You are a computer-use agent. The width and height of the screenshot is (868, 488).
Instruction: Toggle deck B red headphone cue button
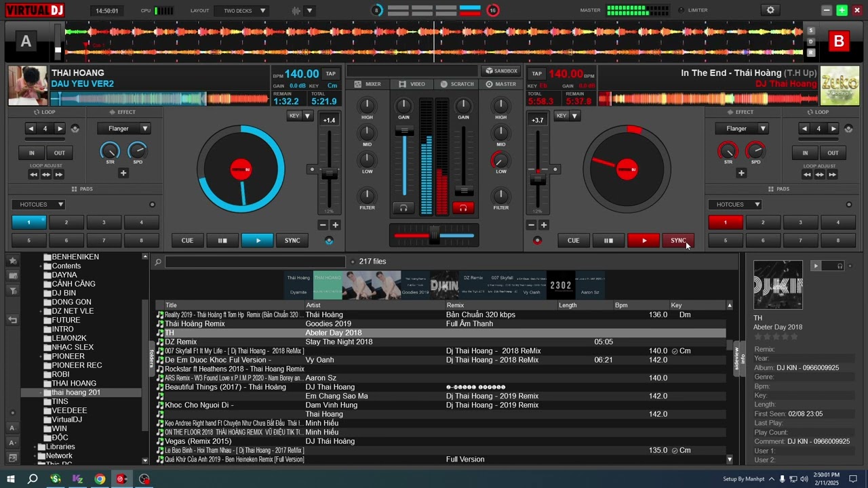point(463,207)
